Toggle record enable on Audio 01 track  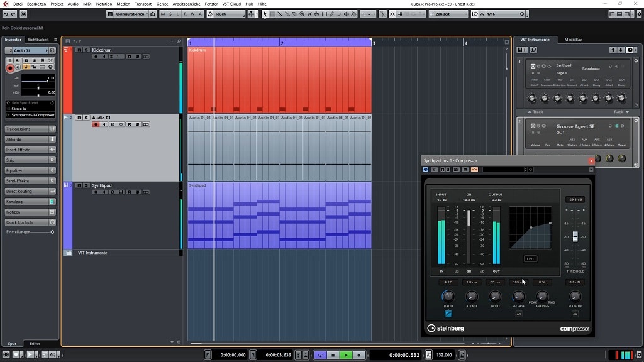96,124
